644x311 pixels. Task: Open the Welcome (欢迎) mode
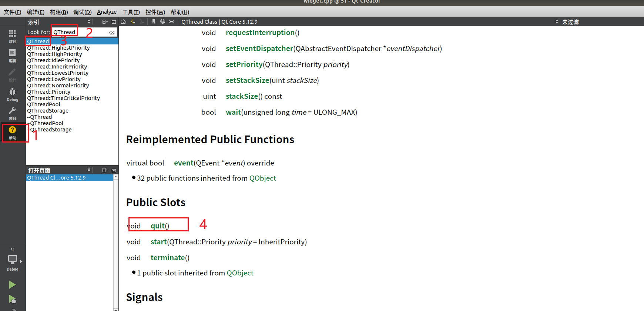(x=12, y=36)
